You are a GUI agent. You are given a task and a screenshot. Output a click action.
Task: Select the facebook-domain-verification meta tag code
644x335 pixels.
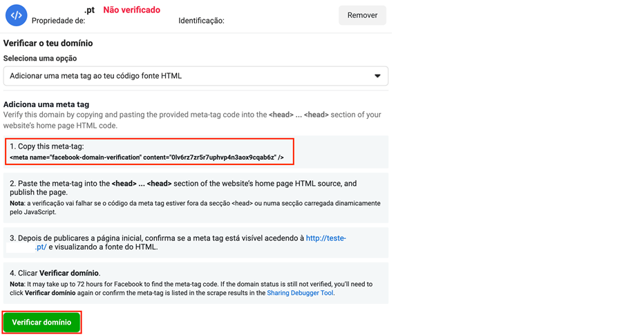[146, 157]
